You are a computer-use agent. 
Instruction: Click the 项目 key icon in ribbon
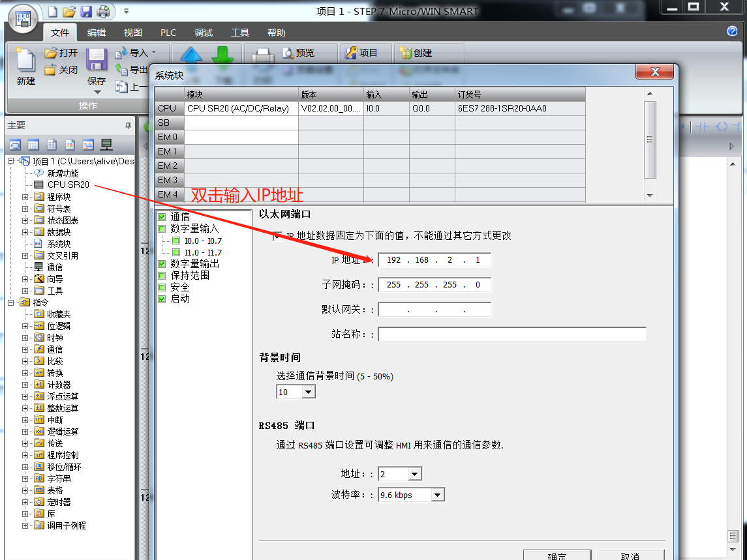(351, 53)
